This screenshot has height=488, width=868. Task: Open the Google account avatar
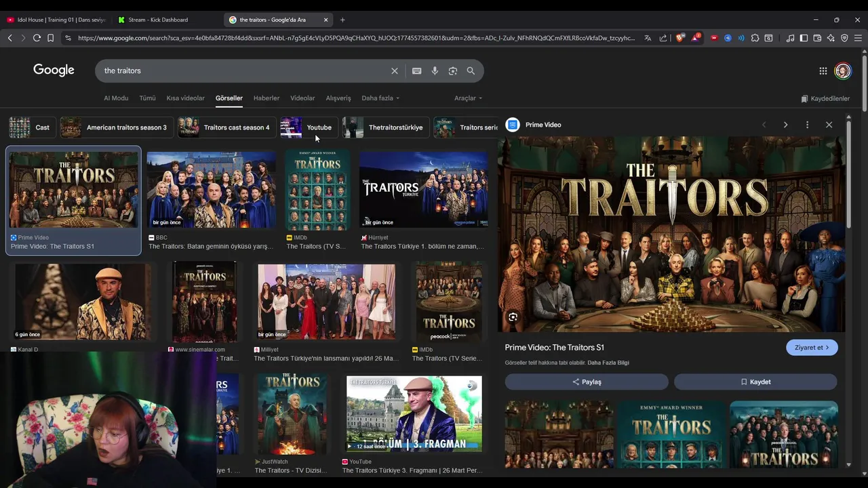pos(842,70)
